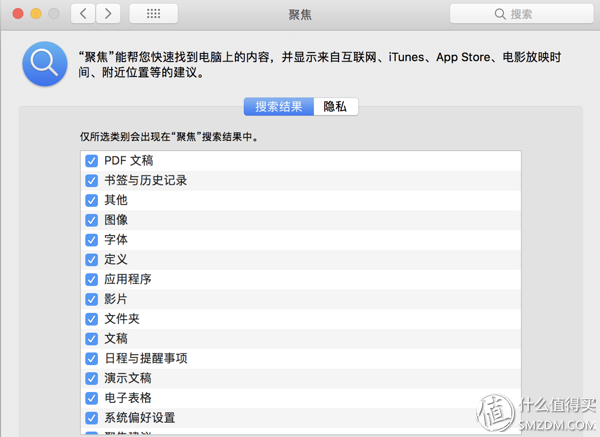Select the PDF 文稿 row label
The image size is (600, 437).
click(x=129, y=160)
